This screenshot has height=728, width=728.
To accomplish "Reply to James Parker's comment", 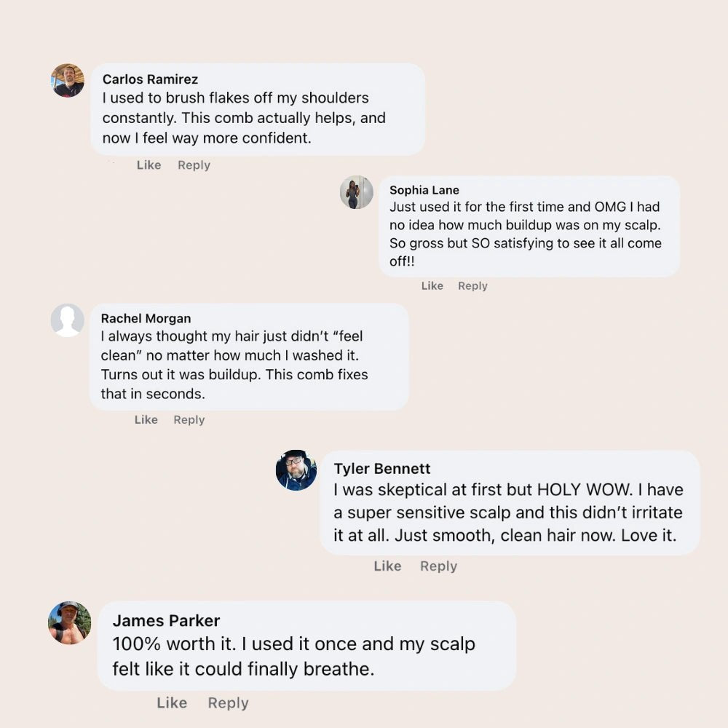I will pos(228,703).
